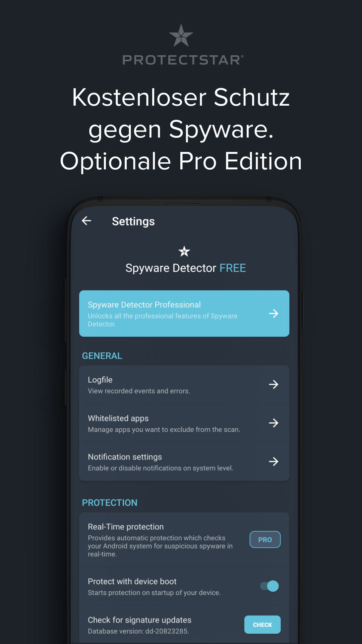The image size is (362, 644).
Task: Tap the PRO badge for Real-Time protection
Action: pyautogui.click(x=265, y=539)
